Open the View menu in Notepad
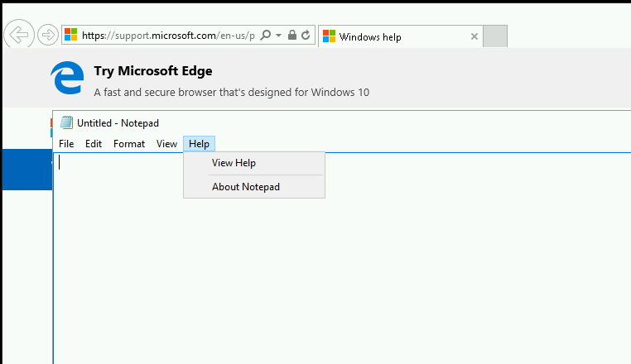This screenshot has width=631, height=364. tap(166, 144)
